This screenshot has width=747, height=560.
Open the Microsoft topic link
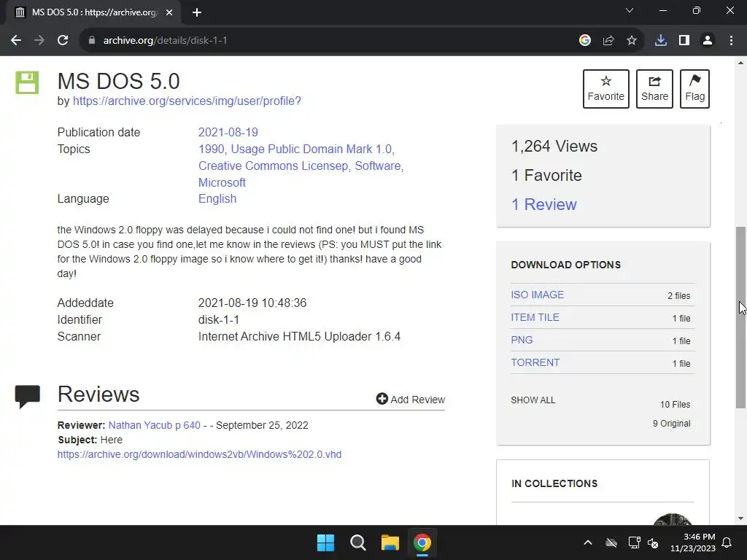point(222,182)
